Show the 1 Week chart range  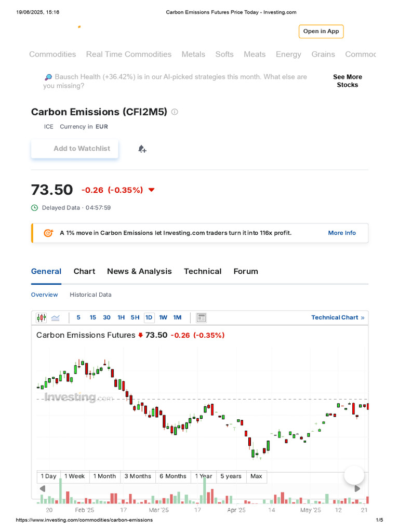[75, 476]
